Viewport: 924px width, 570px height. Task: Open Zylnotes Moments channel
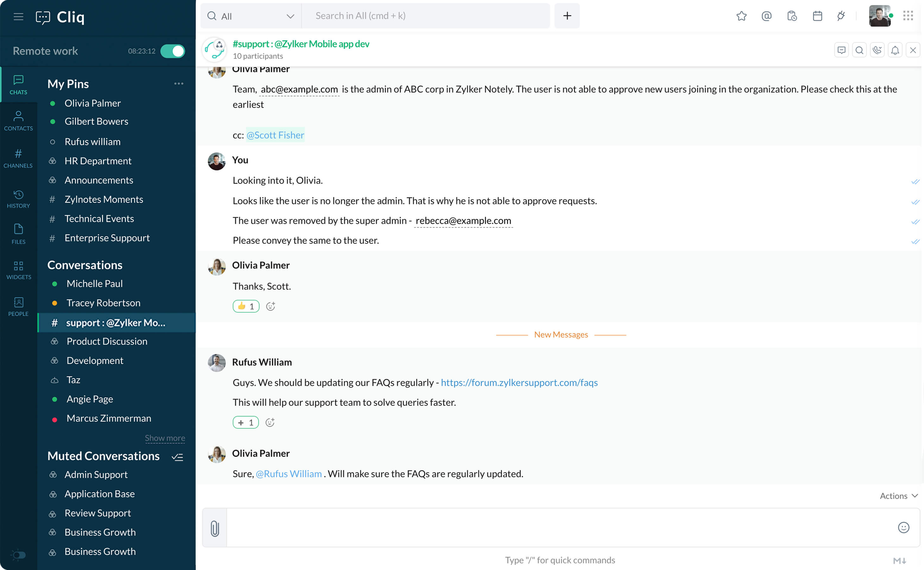coord(104,199)
